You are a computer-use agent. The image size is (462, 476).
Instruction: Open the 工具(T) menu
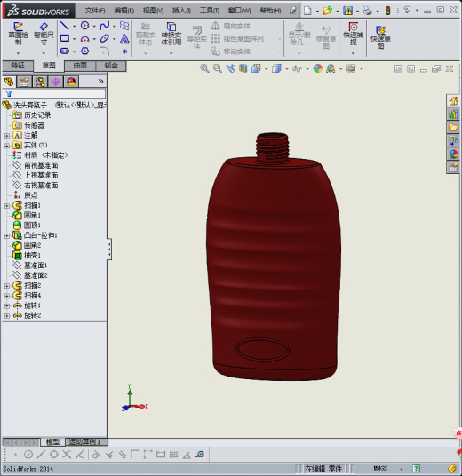tap(210, 11)
